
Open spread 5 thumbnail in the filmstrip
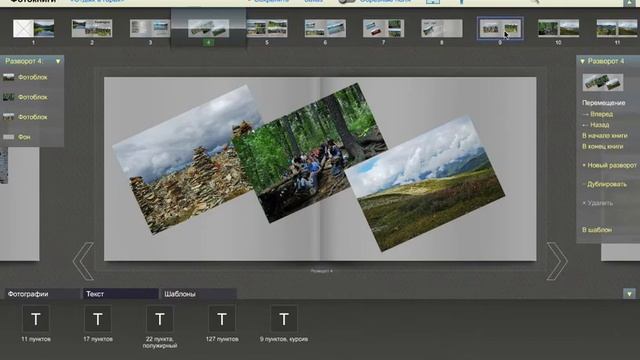pyautogui.click(x=267, y=29)
